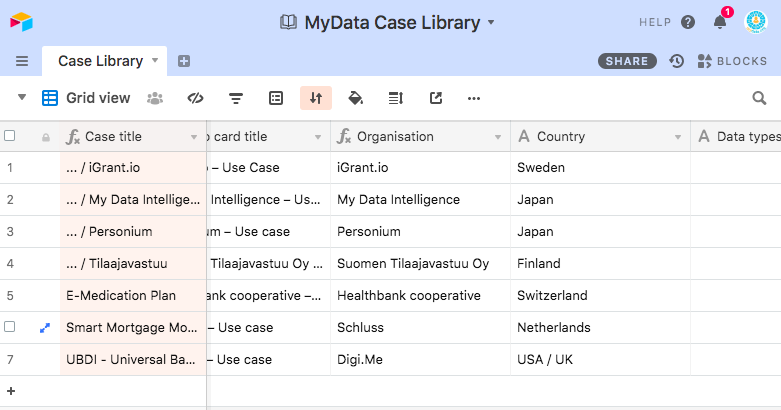Add a new table with plus tab

point(184,61)
